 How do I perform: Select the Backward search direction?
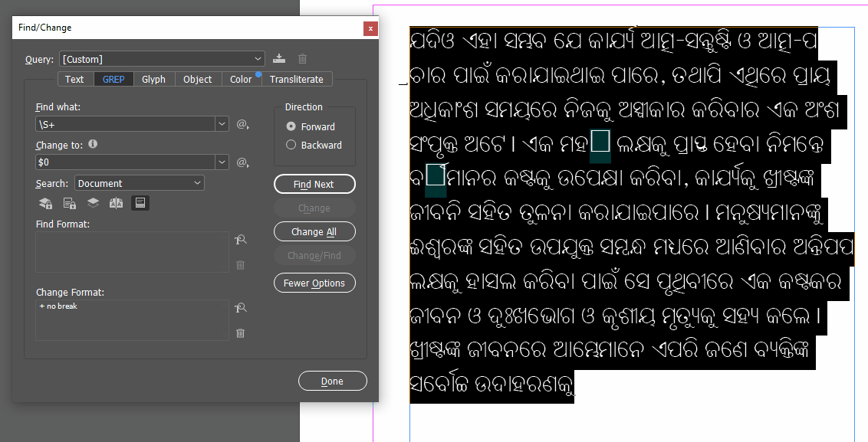[x=291, y=145]
